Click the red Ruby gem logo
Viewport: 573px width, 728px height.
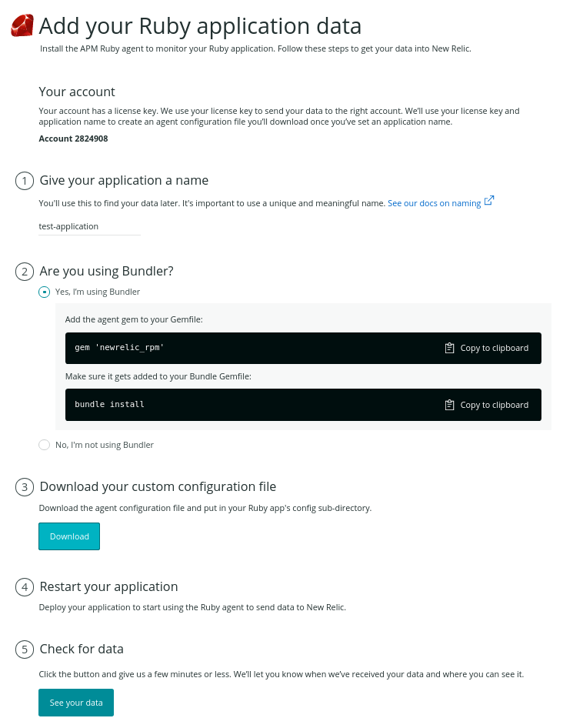22,25
